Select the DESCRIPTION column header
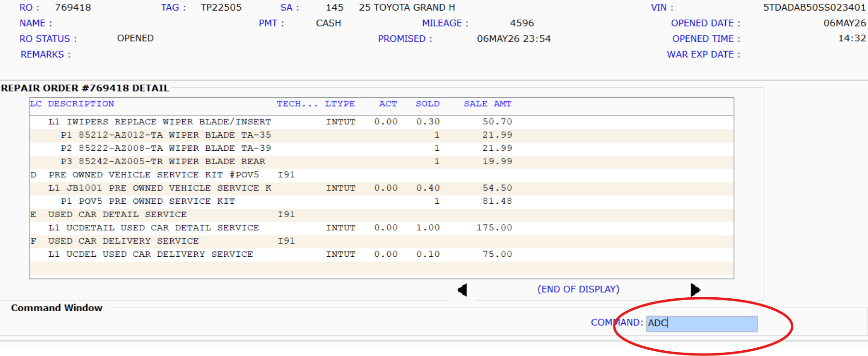868x356 pixels. (81, 104)
